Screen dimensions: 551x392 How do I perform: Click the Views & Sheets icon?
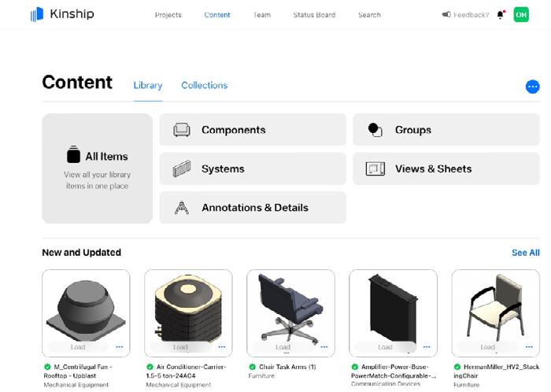[x=375, y=168]
